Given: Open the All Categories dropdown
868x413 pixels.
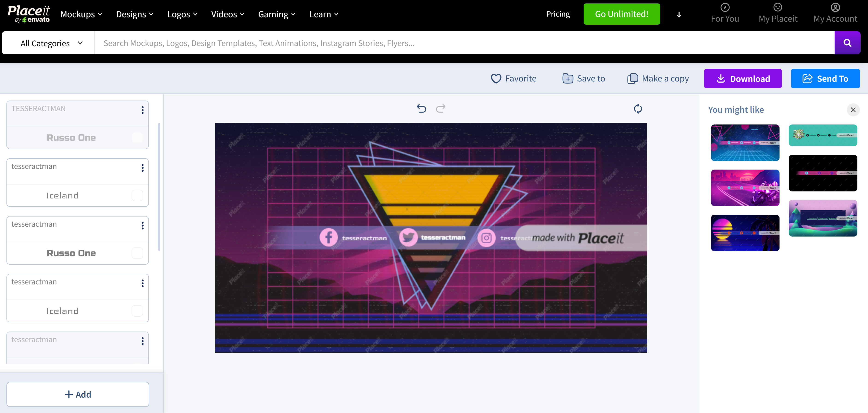Looking at the screenshot, I should (50, 43).
